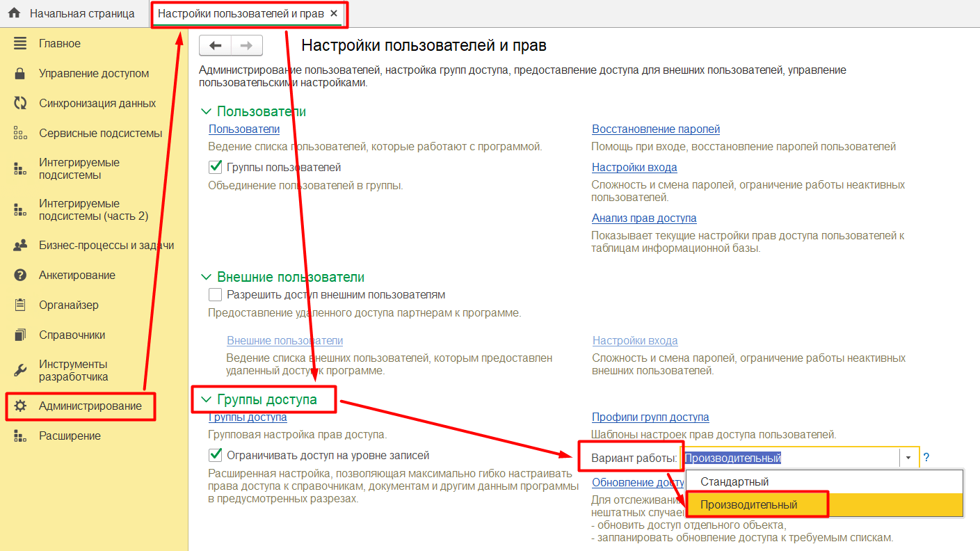Image resolution: width=980 pixels, height=551 pixels.
Task: Click the people icon for Бизнес-процессы и задачи
Action: point(20,245)
